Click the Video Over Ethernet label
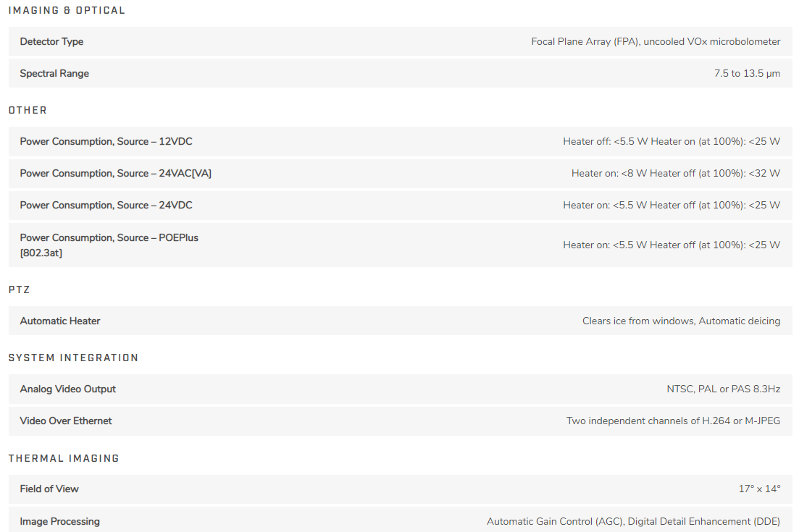799x532 pixels. (66, 421)
